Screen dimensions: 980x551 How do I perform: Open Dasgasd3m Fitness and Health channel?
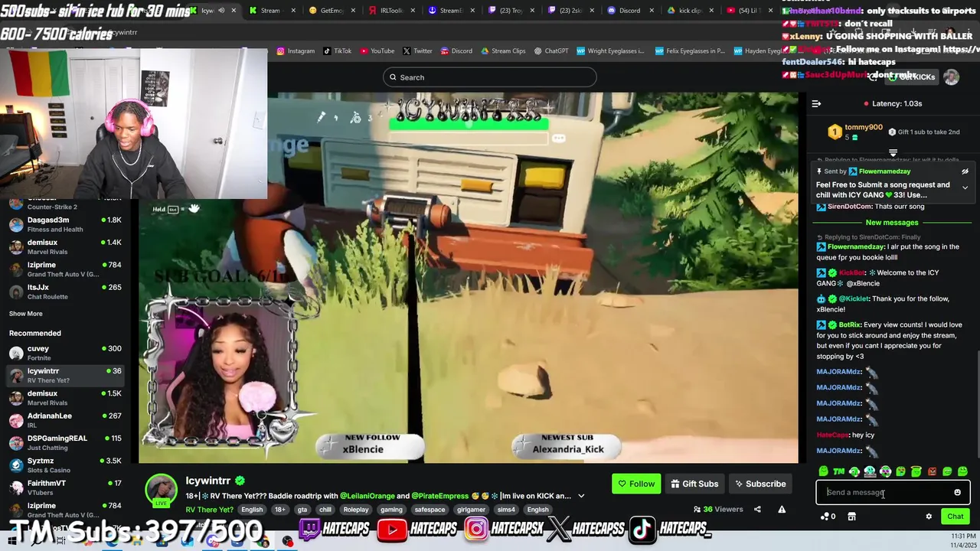point(65,224)
